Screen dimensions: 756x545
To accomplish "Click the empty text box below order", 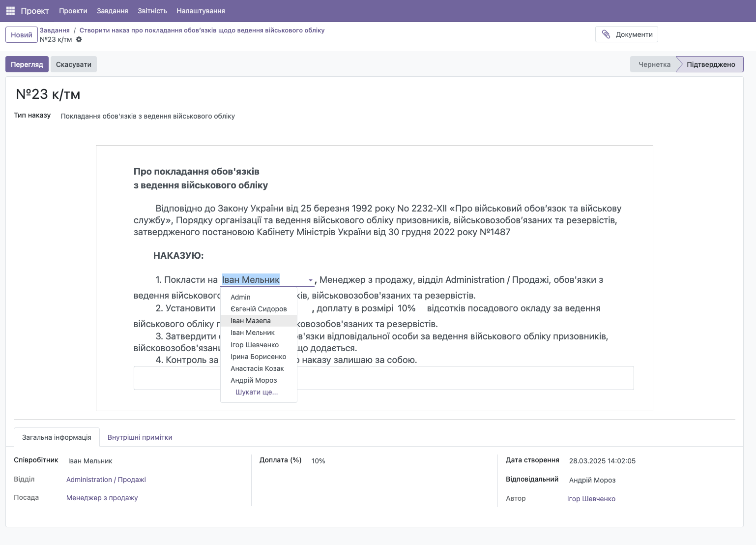I will pyautogui.click(x=383, y=378).
